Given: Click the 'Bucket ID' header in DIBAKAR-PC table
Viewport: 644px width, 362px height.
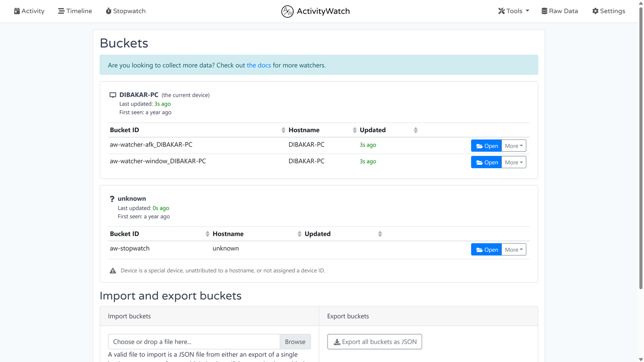Looking at the screenshot, I should pyautogui.click(x=125, y=130).
